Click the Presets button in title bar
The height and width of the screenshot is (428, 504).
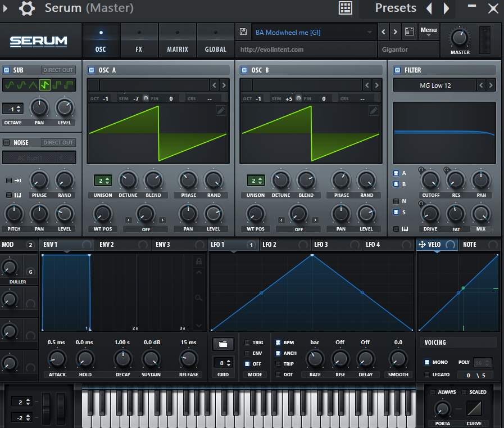click(396, 8)
